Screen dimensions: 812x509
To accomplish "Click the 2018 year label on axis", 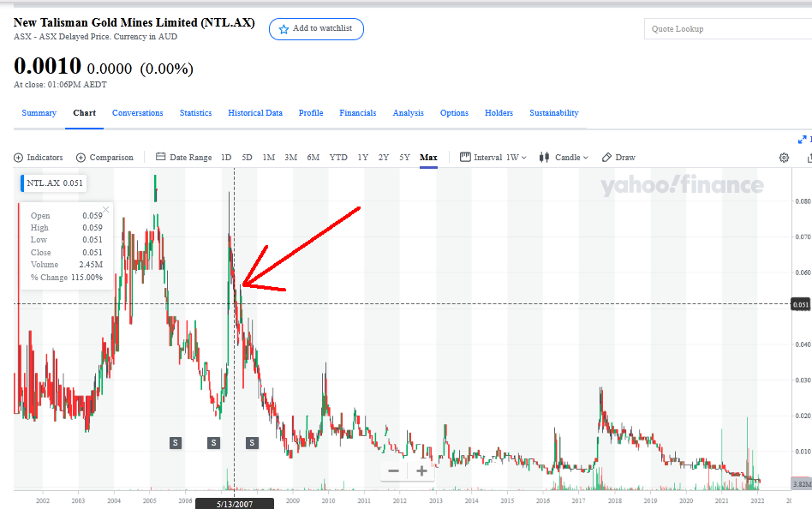I will 615,500.
